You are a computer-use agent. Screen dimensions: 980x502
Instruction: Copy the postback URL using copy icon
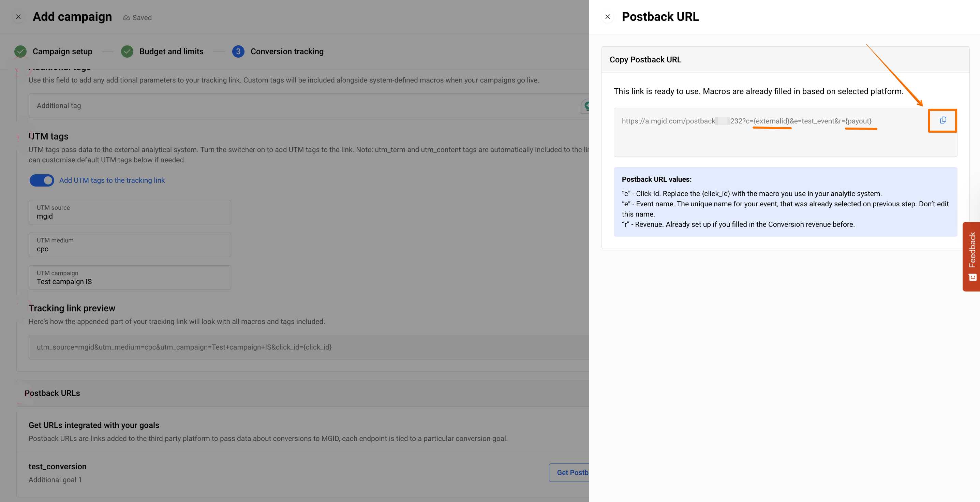tap(943, 120)
